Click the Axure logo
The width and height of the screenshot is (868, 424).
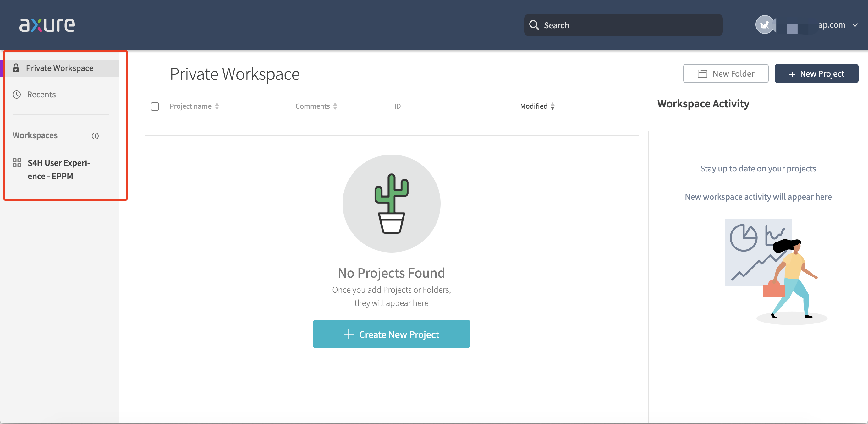(x=47, y=25)
